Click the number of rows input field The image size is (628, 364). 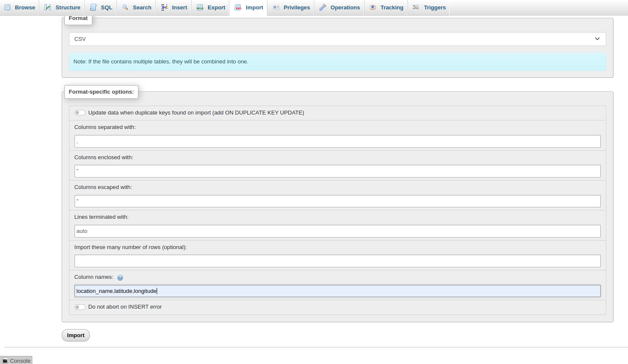point(337,261)
